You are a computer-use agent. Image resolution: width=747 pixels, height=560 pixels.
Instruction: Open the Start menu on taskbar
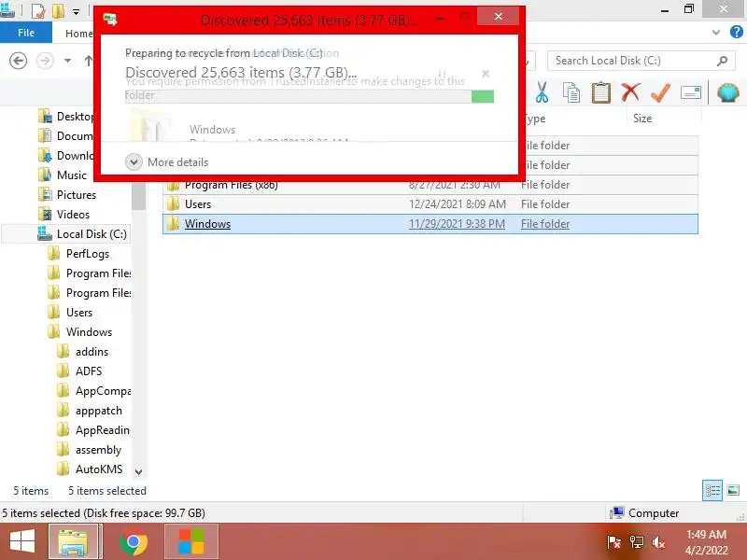pyautogui.click(x=21, y=542)
